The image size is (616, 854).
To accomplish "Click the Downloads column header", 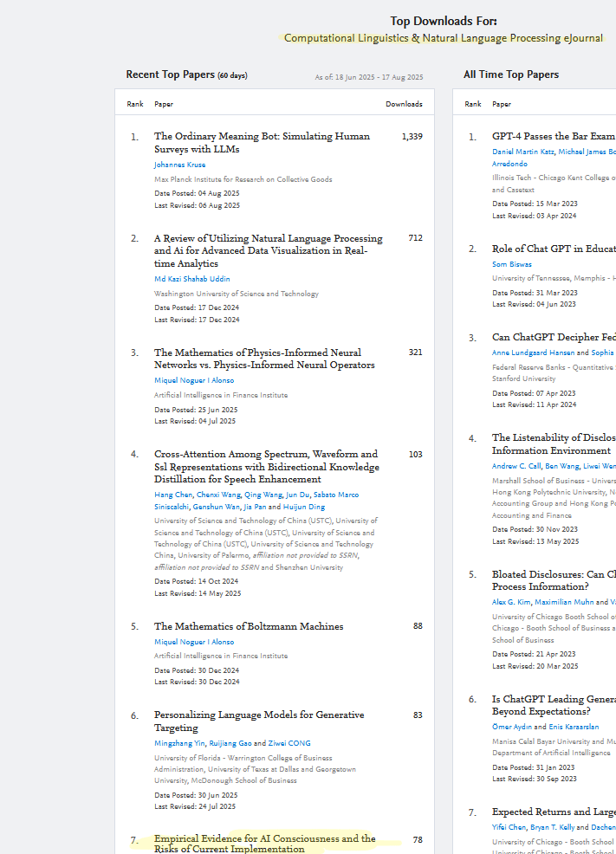I will [404, 104].
